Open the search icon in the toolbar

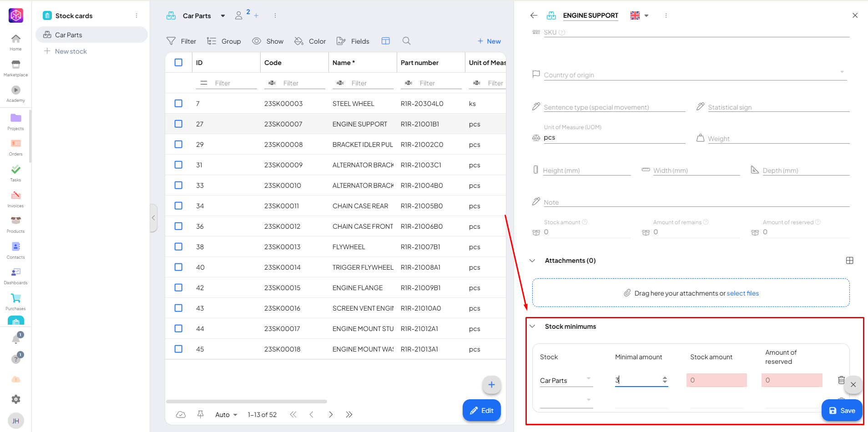pyautogui.click(x=406, y=41)
